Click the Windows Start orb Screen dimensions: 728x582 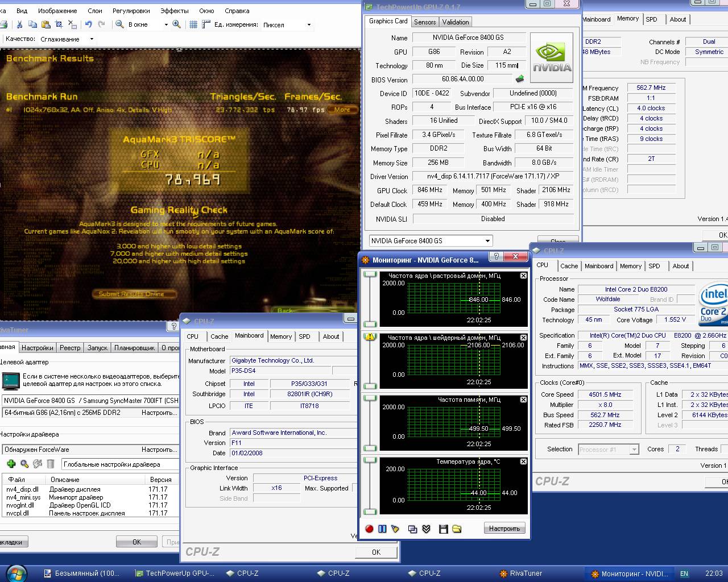coord(16,573)
